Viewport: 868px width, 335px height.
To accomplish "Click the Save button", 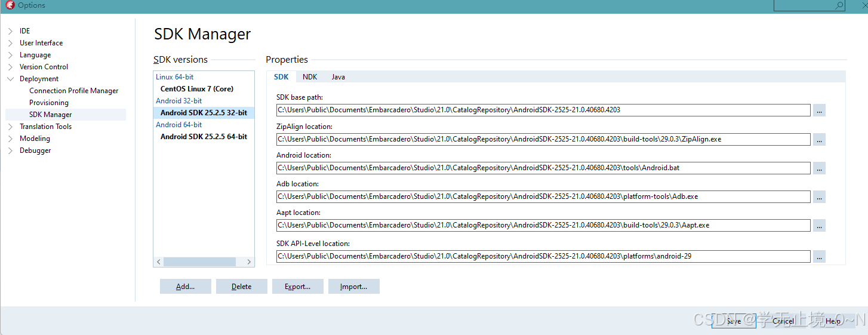I will pyautogui.click(x=734, y=321).
